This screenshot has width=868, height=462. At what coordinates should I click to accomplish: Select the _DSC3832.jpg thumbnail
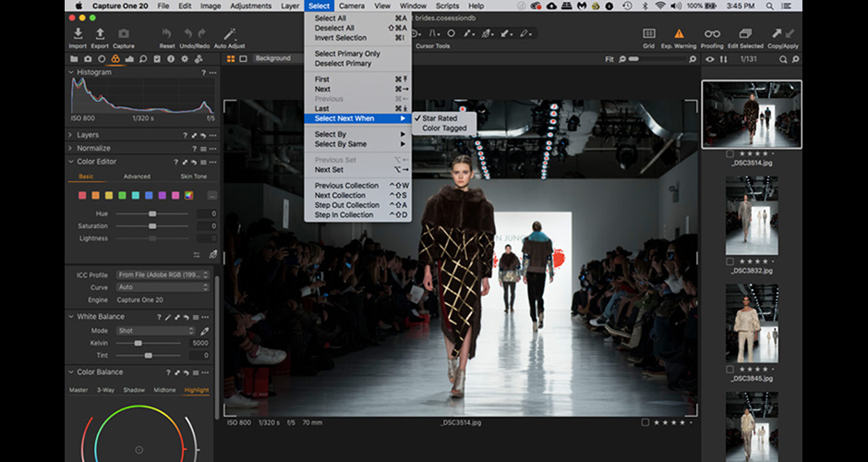pos(752,215)
